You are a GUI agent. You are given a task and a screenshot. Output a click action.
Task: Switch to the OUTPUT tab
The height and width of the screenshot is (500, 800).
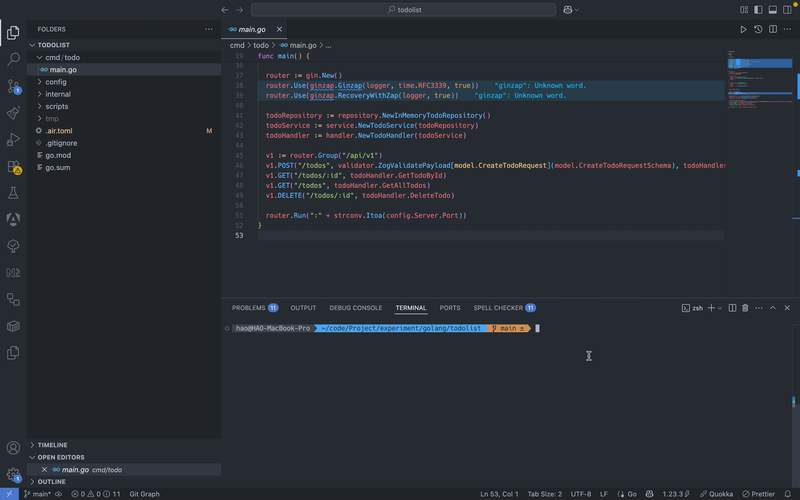(303, 308)
